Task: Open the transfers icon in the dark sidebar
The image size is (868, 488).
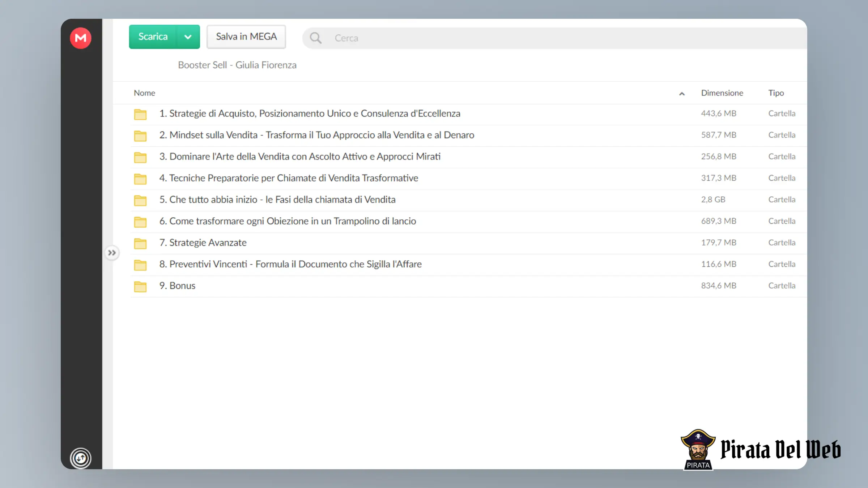Action: click(x=81, y=458)
